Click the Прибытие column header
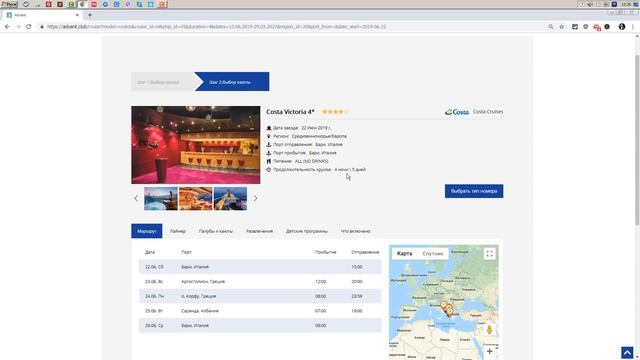Viewport: 640px width, 360px height. click(325, 252)
